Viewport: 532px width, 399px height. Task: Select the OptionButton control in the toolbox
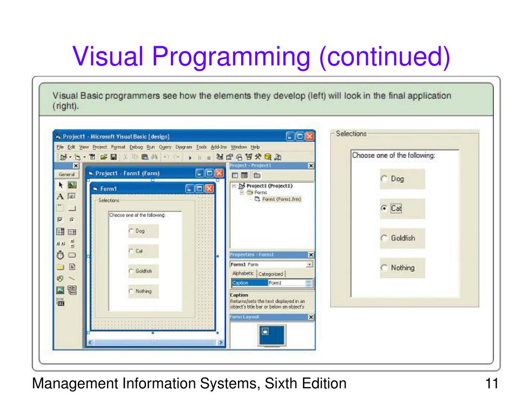[72, 220]
